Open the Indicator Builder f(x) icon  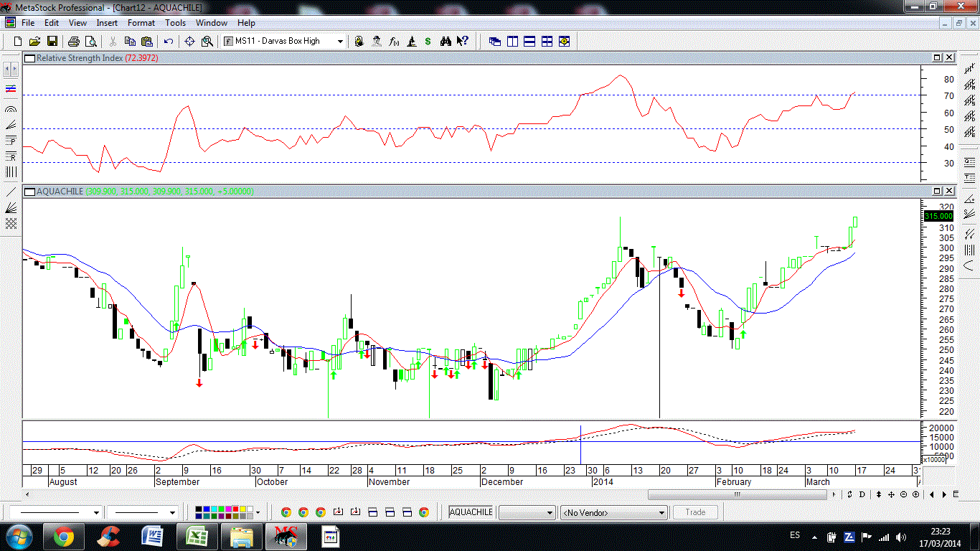click(394, 41)
